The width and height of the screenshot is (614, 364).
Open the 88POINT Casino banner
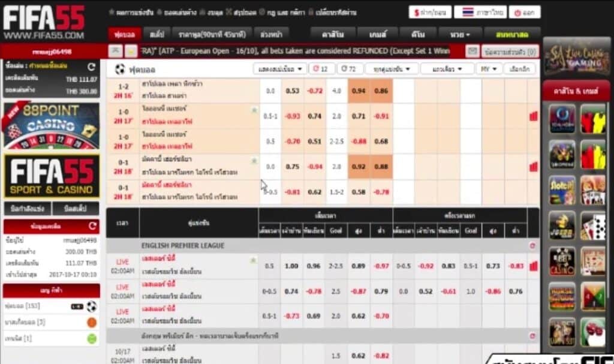[52, 125]
